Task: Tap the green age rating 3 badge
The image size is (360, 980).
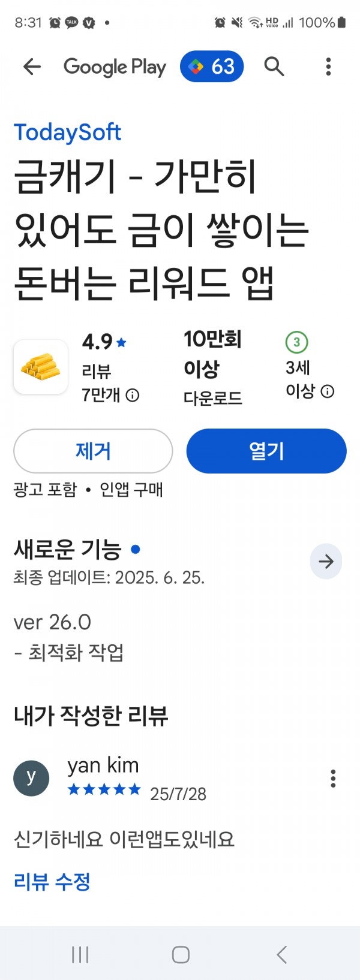Action: pyautogui.click(x=296, y=342)
